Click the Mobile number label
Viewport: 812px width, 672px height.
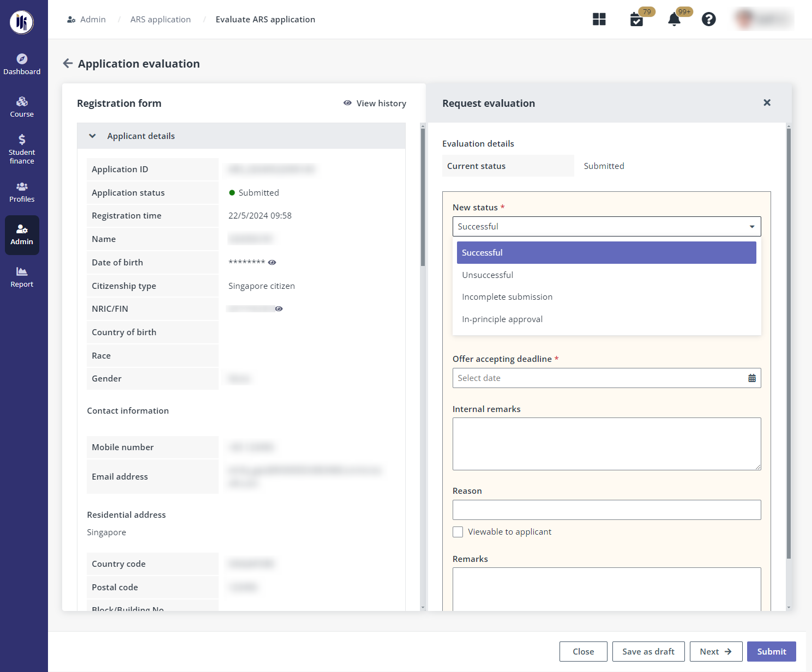point(123,447)
